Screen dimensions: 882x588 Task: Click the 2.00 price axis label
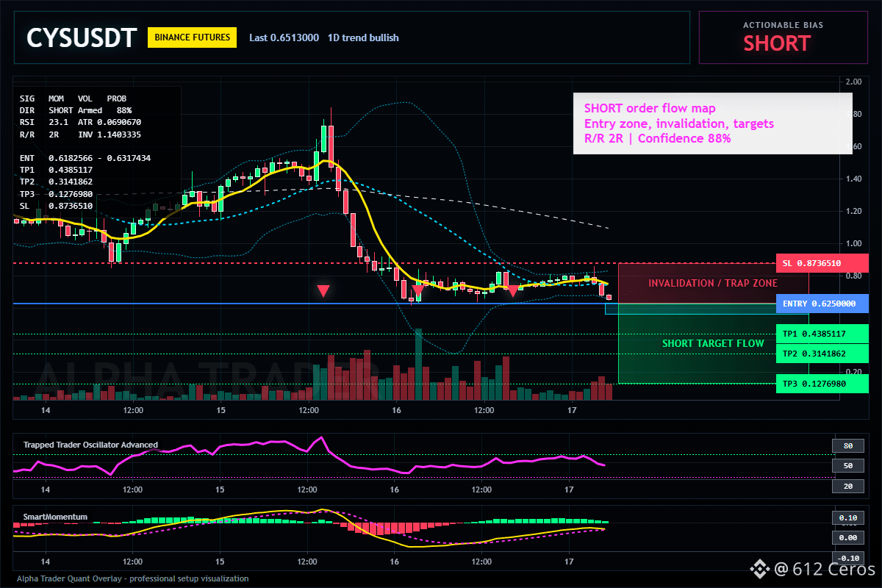click(853, 82)
